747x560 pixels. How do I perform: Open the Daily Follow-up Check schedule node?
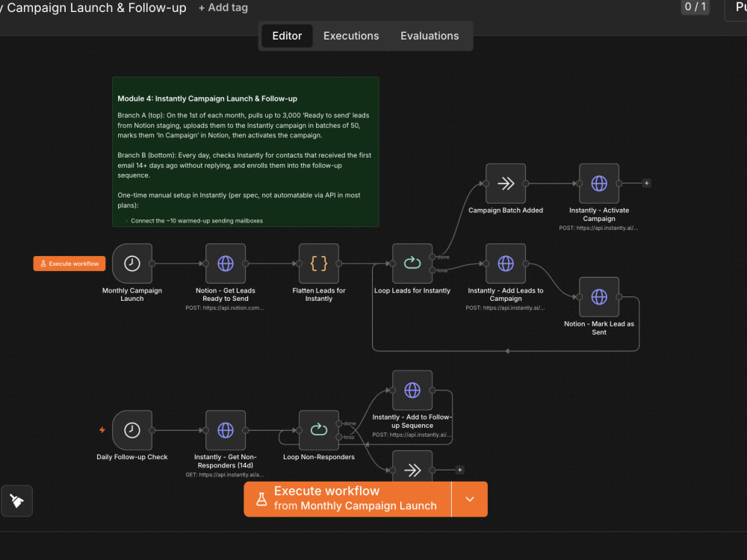[x=132, y=430]
